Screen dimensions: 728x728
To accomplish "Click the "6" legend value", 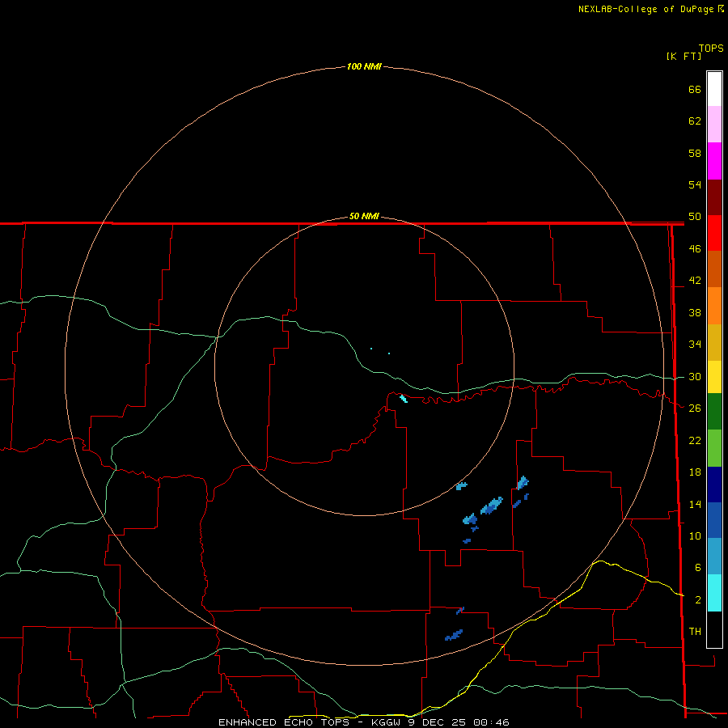I will (x=698, y=567).
